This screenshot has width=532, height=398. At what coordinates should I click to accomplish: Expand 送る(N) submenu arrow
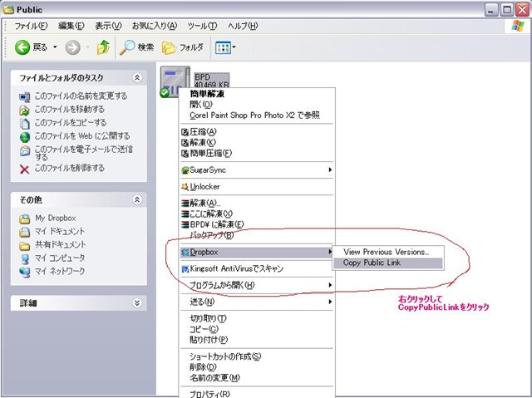click(330, 302)
